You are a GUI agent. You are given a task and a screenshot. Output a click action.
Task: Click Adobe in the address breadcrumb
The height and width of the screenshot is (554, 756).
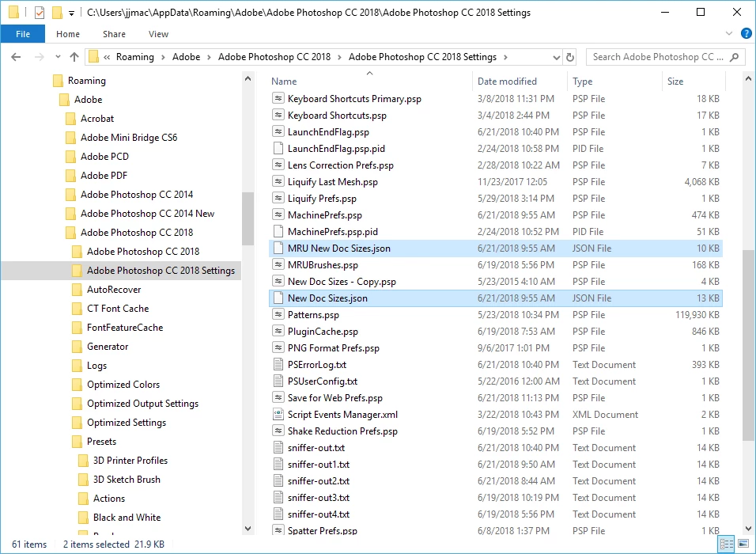pyautogui.click(x=186, y=57)
